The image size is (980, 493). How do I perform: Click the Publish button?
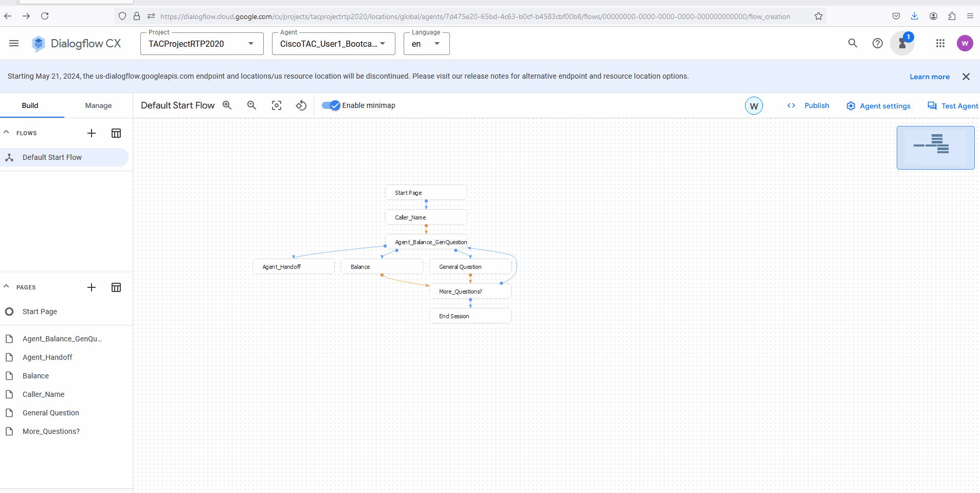pyautogui.click(x=816, y=105)
